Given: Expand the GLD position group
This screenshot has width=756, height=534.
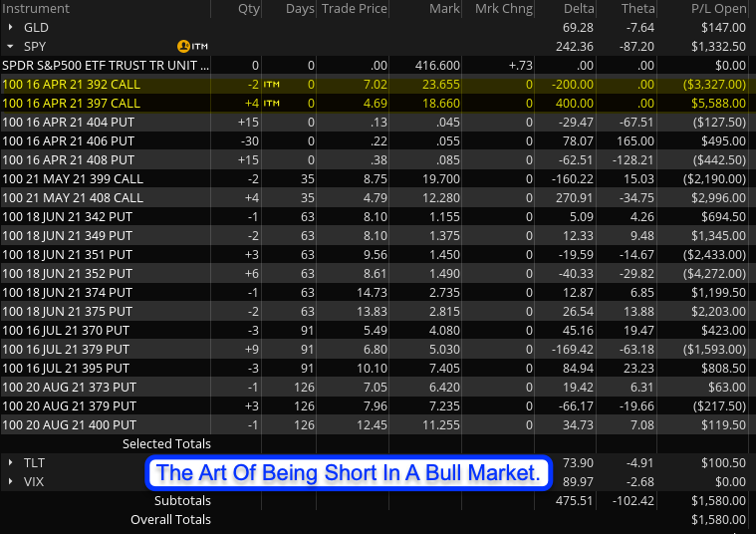Looking at the screenshot, I should tap(10, 28).
